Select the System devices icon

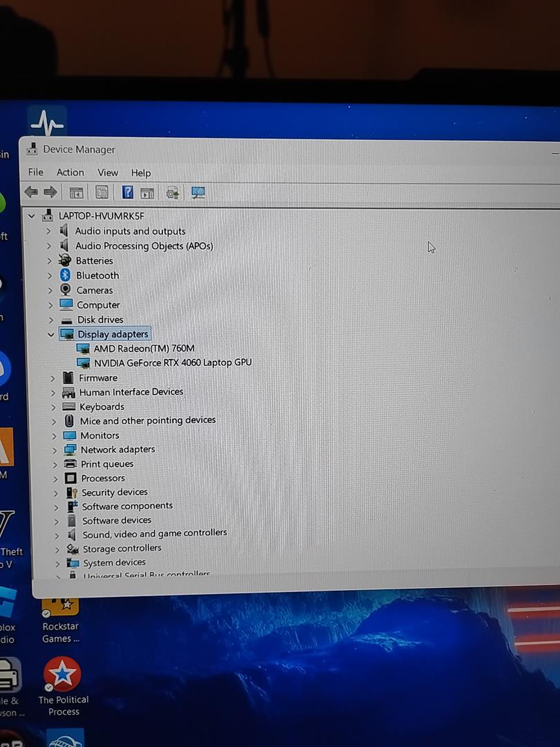pyautogui.click(x=73, y=563)
